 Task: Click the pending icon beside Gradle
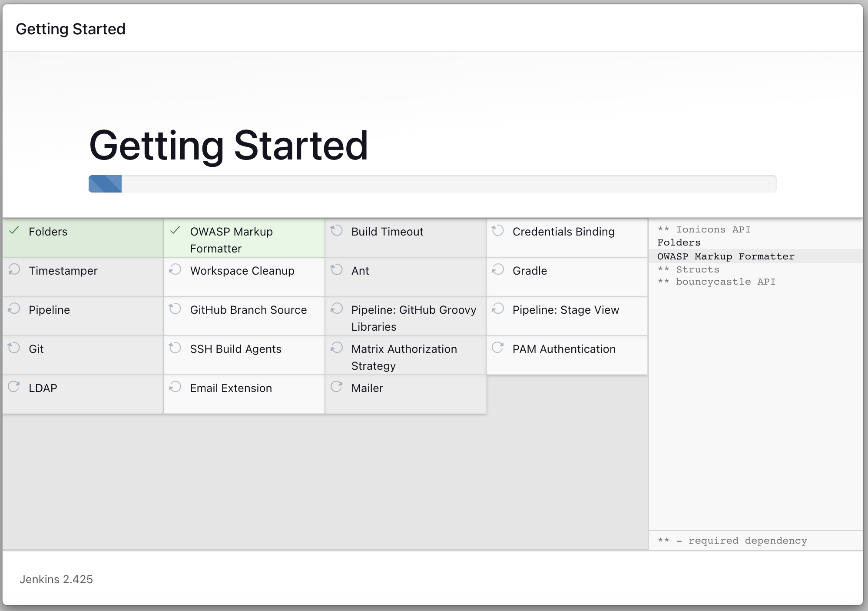(498, 269)
